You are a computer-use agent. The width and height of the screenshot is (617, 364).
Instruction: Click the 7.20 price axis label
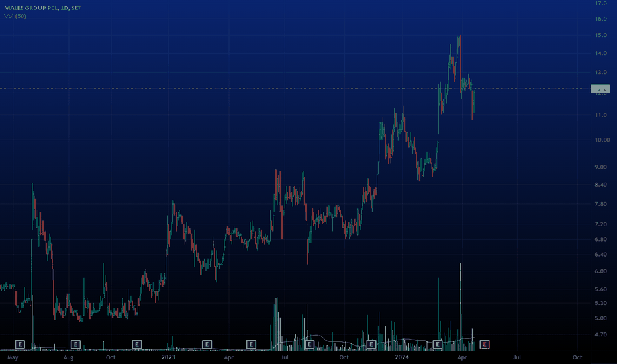(x=601, y=224)
